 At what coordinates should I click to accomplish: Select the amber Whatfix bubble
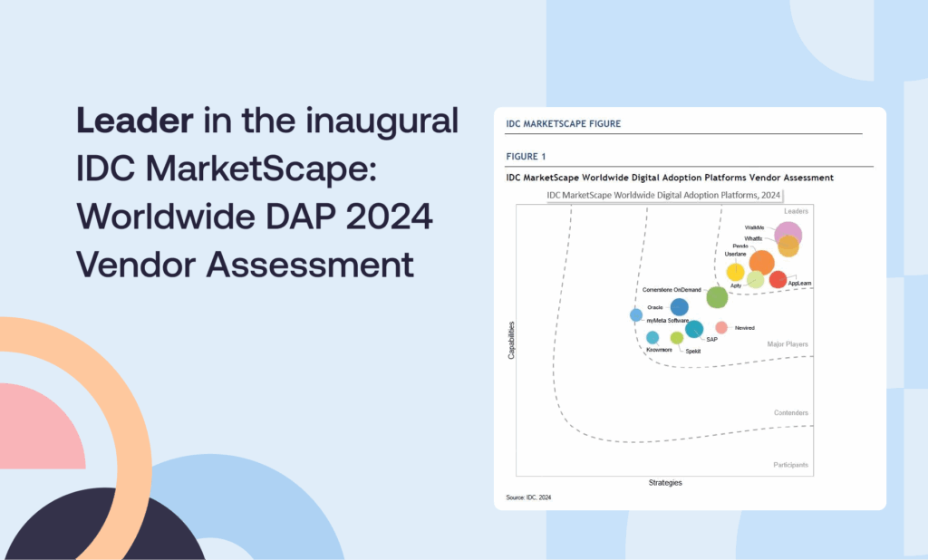(x=788, y=246)
